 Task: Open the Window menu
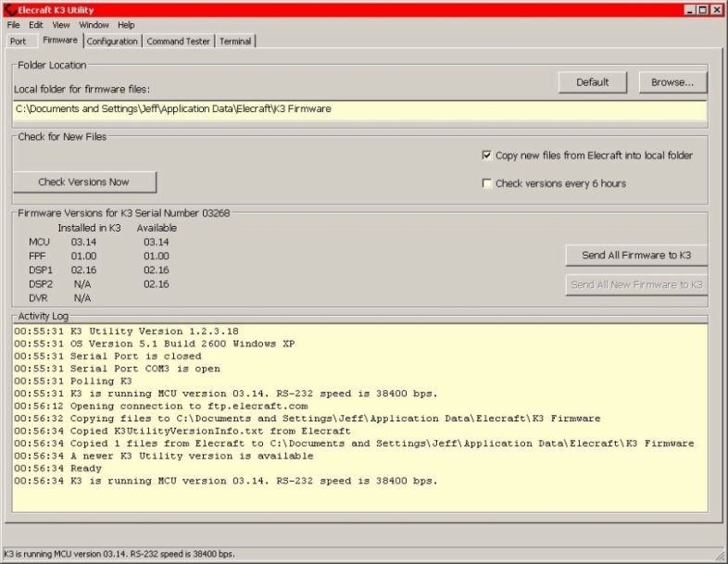[94, 25]
